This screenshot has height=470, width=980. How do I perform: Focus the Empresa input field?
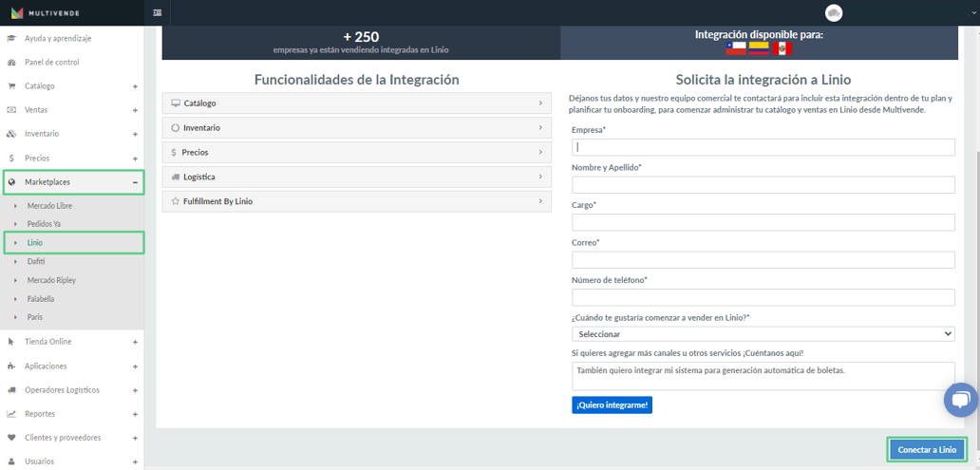(x=763, y=147)
